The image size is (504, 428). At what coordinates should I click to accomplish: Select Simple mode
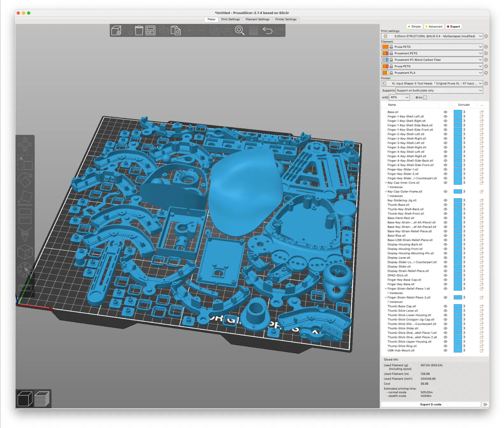point(414,27)
